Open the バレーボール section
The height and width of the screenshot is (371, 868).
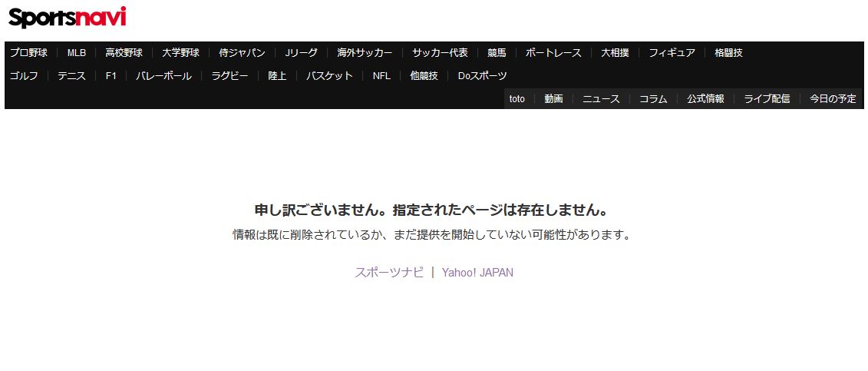pyautogui.click(x=164, y=76)
